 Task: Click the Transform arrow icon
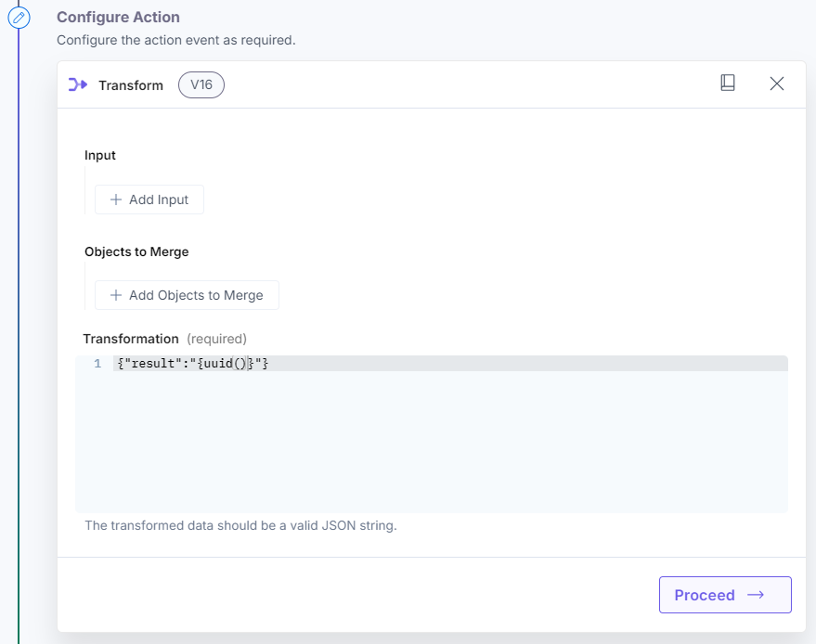[78, 85]
